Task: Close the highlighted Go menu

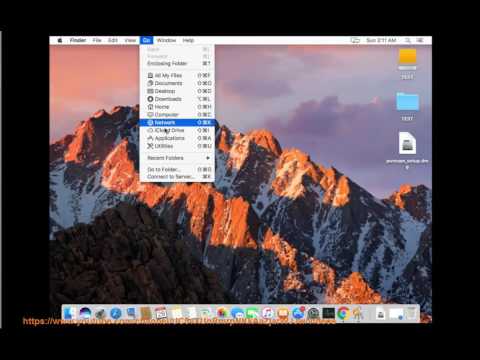Action: (146, 40)
